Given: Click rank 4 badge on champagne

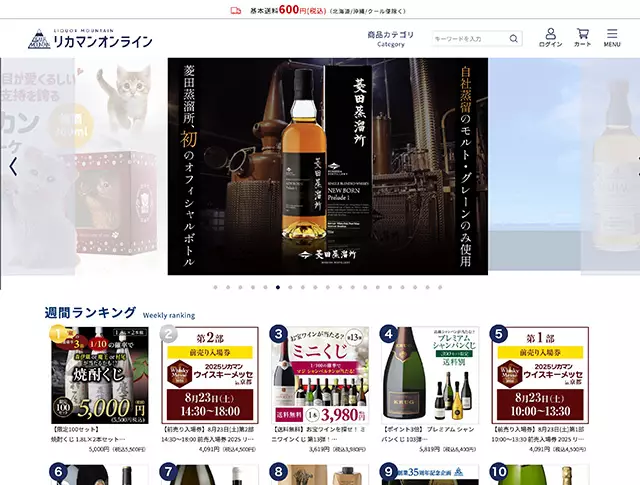Looking at the screenshot, I should 389,334.
